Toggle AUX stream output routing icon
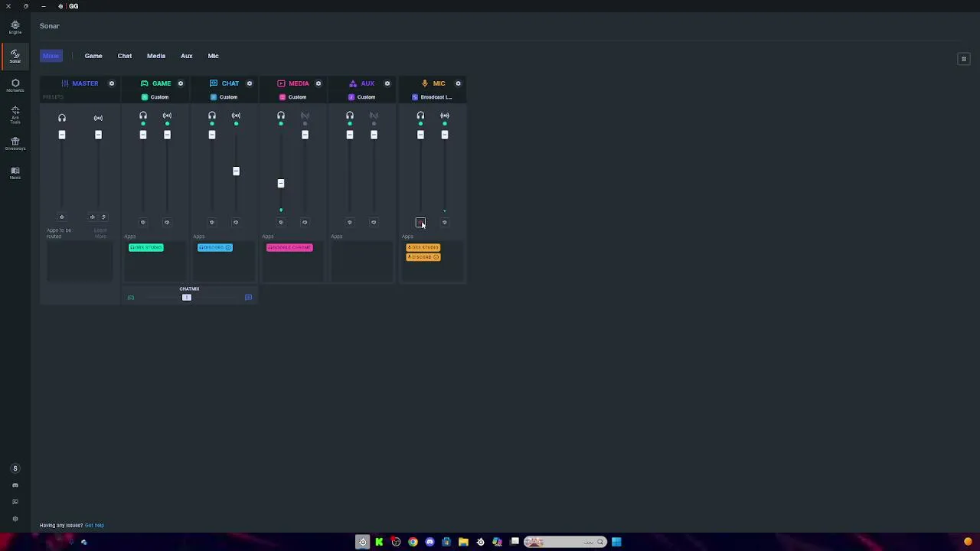Screen dimensions: 980x551 [374, 116]
